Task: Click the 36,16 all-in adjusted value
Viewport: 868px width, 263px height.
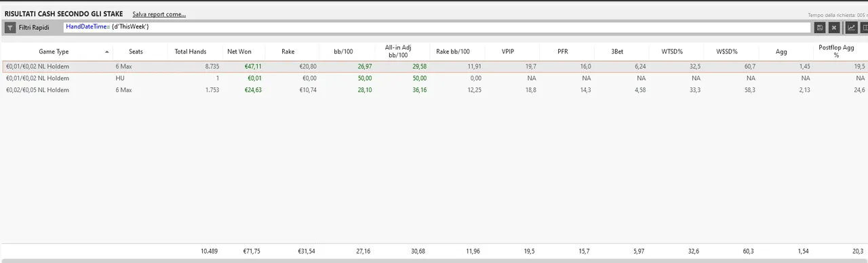Action: point(419,89)
